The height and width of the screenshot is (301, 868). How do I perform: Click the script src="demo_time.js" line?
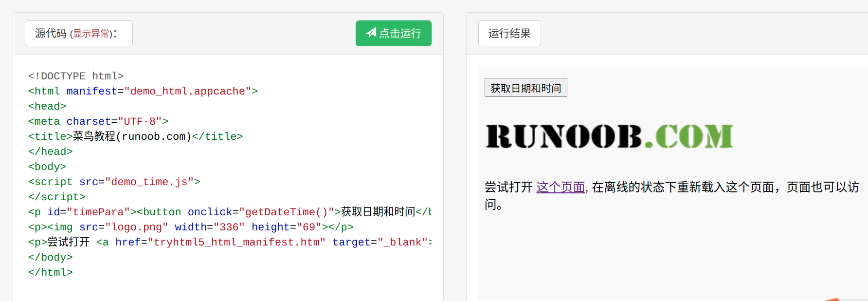point(114,182)
